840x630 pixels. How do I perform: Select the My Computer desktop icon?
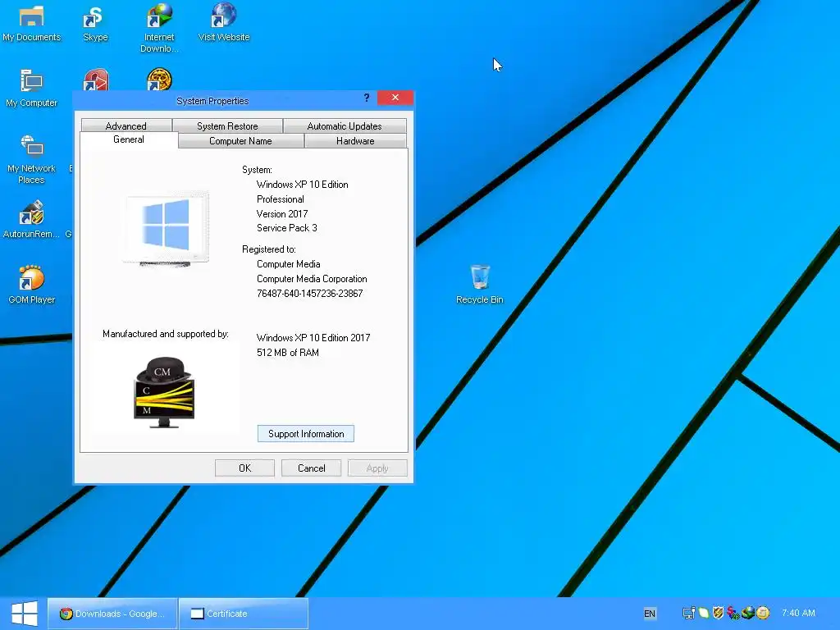tap(31, 89)
